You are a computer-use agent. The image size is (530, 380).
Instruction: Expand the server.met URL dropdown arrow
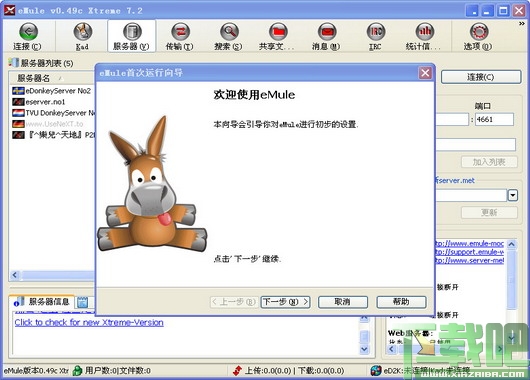[x=513, y=195]
